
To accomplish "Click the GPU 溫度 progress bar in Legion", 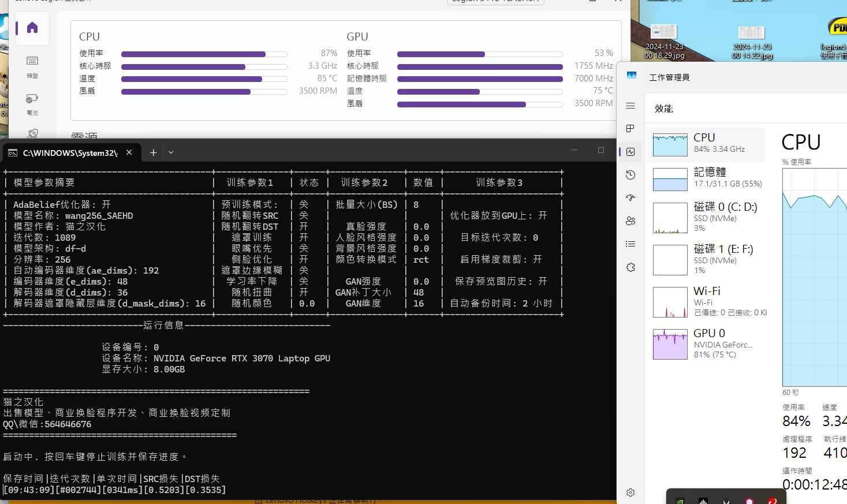I will coord(480,92).
